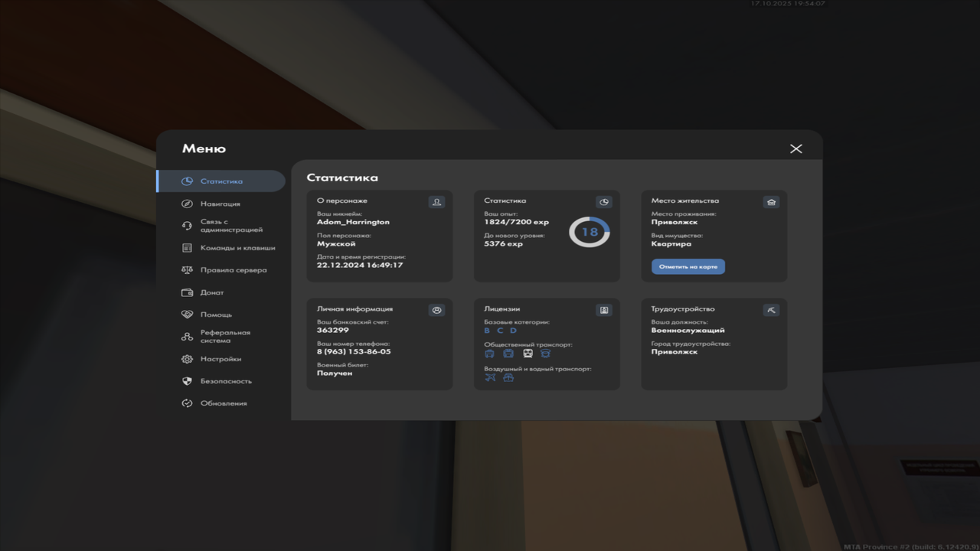Image resolution: width=980 pixels, height=551 pixels.
Task: Click the white train license icon
Action: coord(528,354)
